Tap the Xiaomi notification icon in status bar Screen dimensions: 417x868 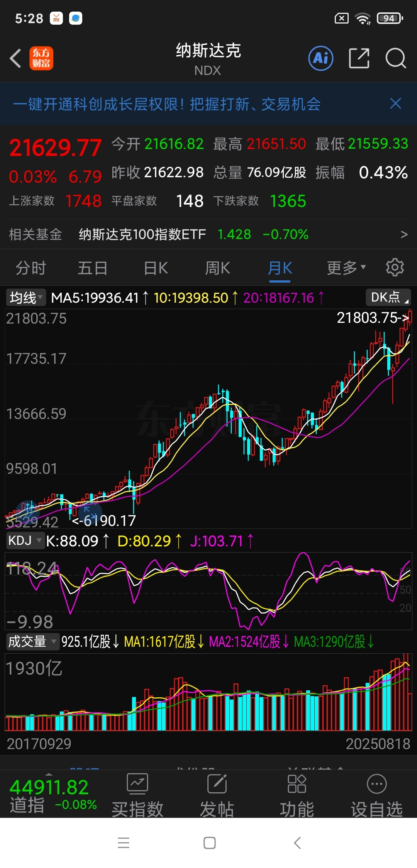(56, 18)
